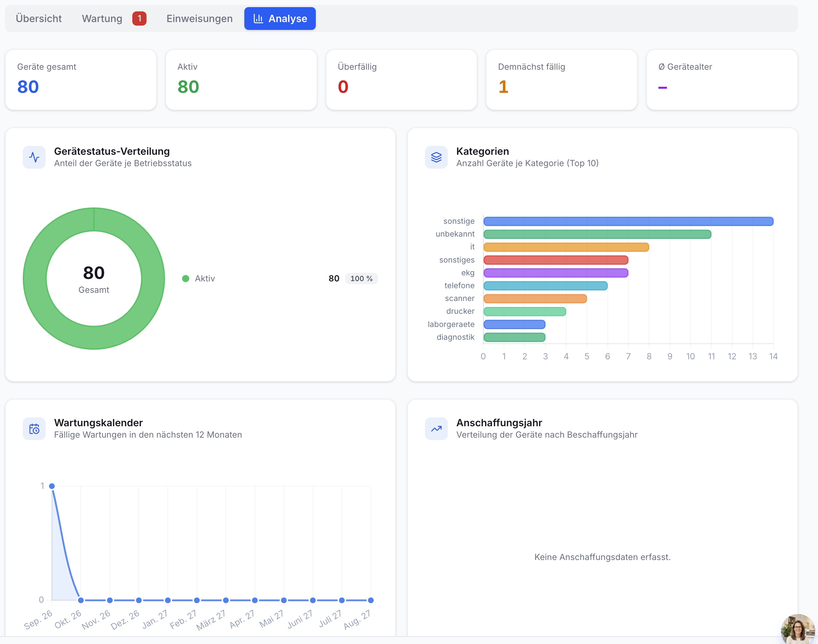The height and width of the screenshot is (644, 818).
Task: Click the diagnostik category bar
Action: click(514, 337)
